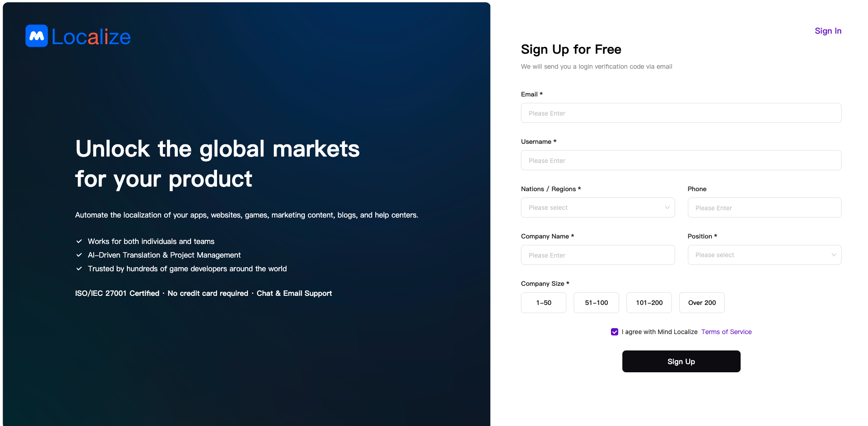868x426 pixels.
Task: Toggle the Terms of Service agreement checkbox
Action: point(615,332)
